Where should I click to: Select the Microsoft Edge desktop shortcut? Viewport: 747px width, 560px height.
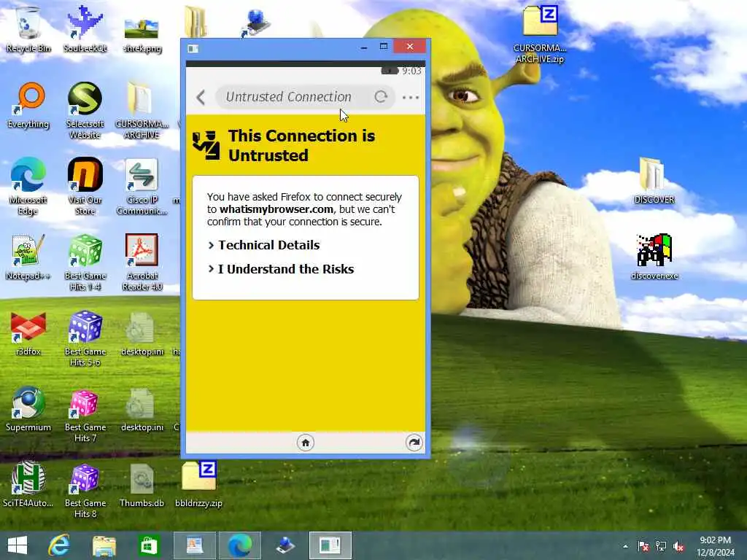(x=28, y=186)
